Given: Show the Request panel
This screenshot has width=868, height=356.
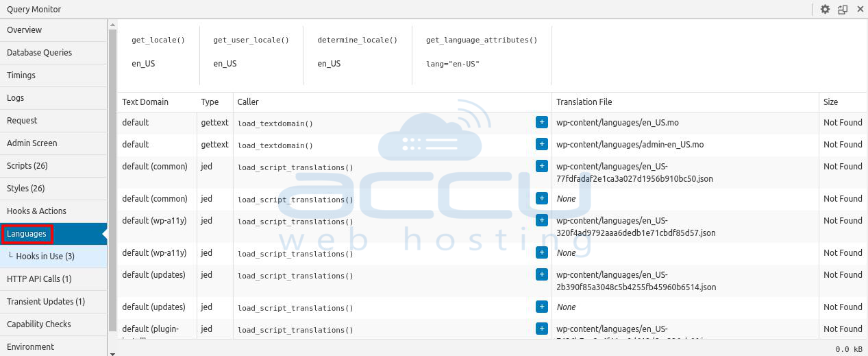Looking at the screenshot, I should (x=53, y=121).
